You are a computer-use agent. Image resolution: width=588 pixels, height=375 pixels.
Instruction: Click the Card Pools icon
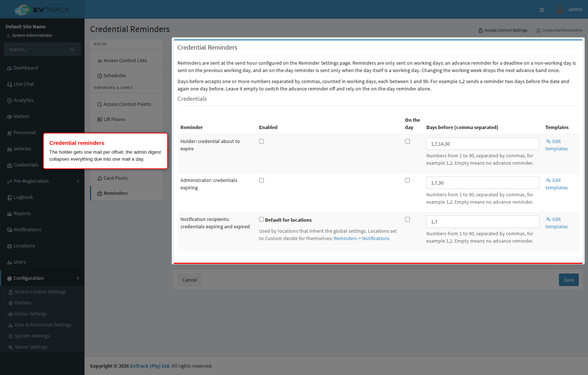coord(100,179)
